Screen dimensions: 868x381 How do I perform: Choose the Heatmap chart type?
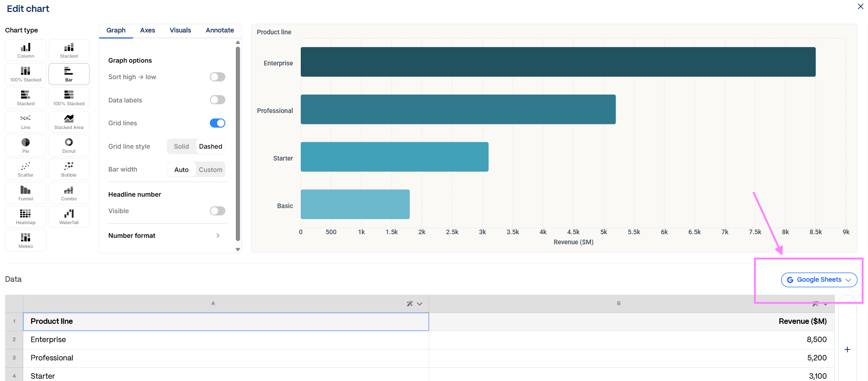pos(26,217)
